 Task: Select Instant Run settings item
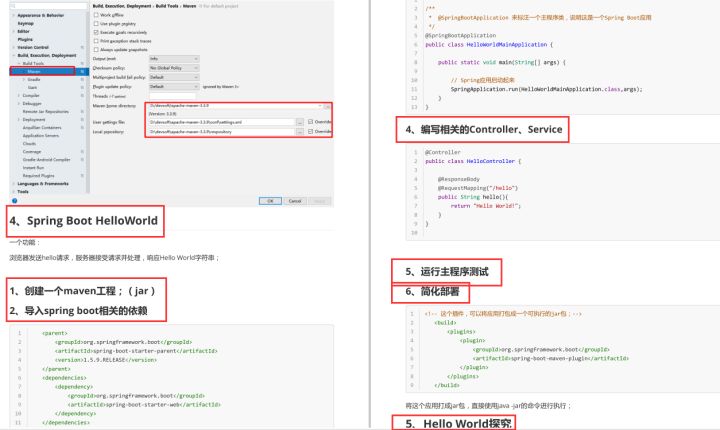pos(33,168)
